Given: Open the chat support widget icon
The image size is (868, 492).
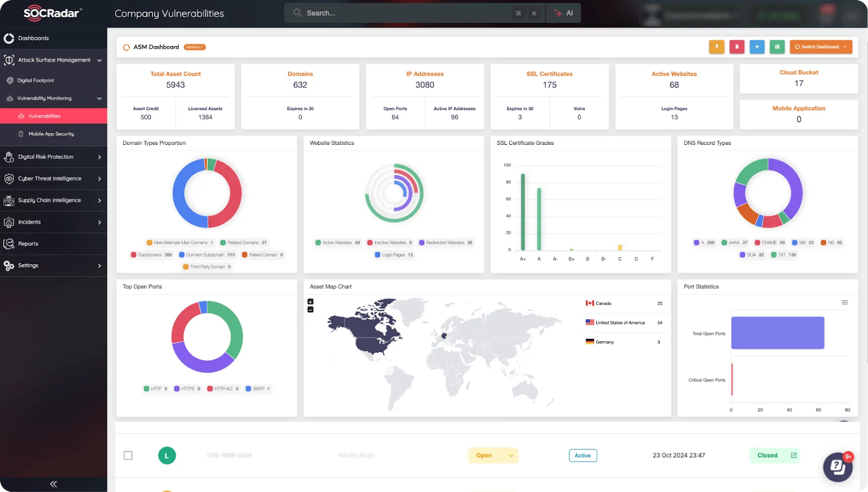Looking at the screenshot, I should tap(838, 467).
